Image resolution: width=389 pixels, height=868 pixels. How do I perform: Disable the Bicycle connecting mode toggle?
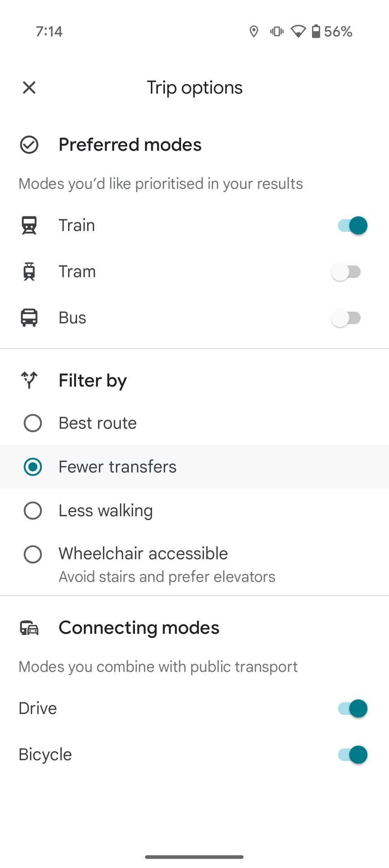(353, 755)
